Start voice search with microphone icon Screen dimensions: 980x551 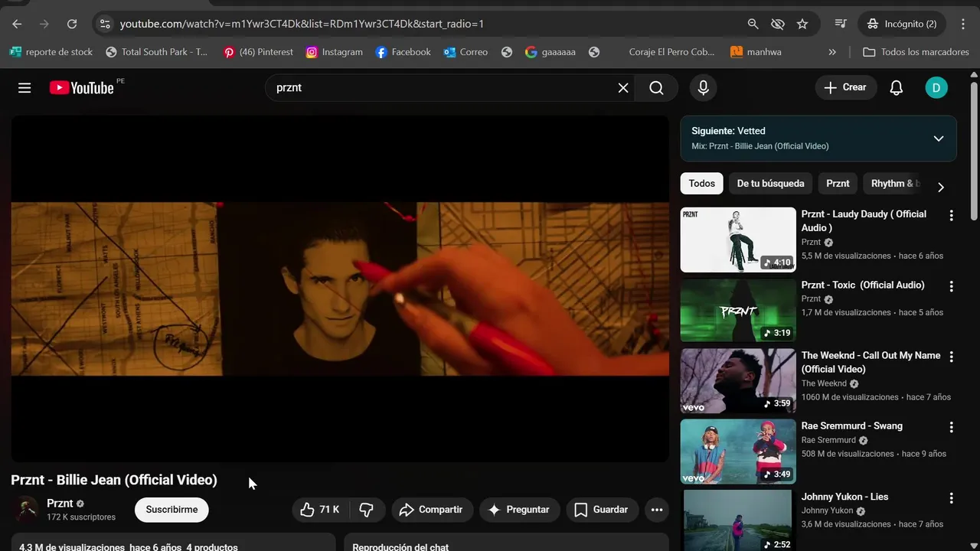(703, 88)
